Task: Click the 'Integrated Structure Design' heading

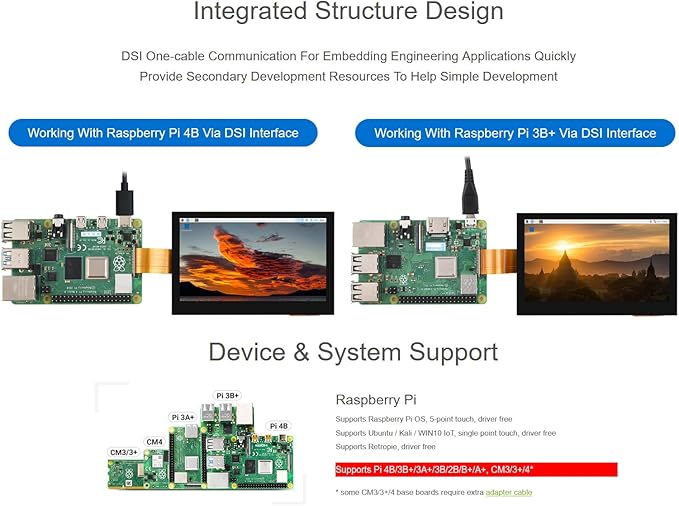Action: tap(349, 11)
